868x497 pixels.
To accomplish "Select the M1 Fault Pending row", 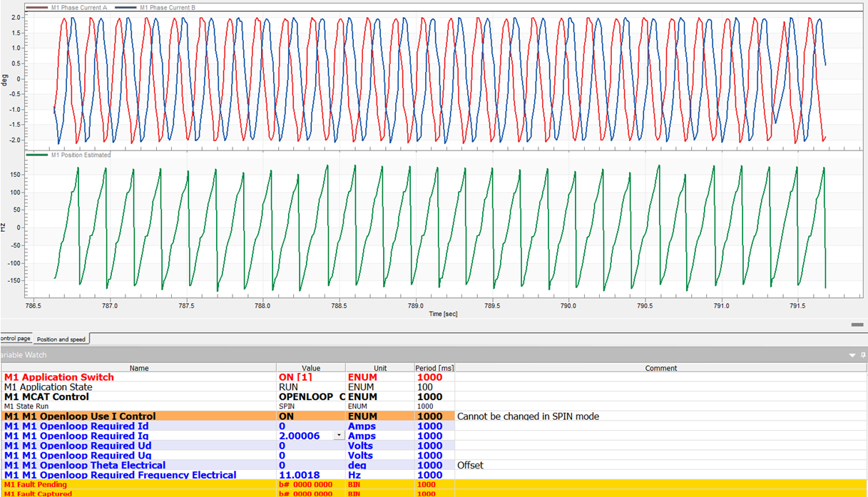I will click(36, 485).
